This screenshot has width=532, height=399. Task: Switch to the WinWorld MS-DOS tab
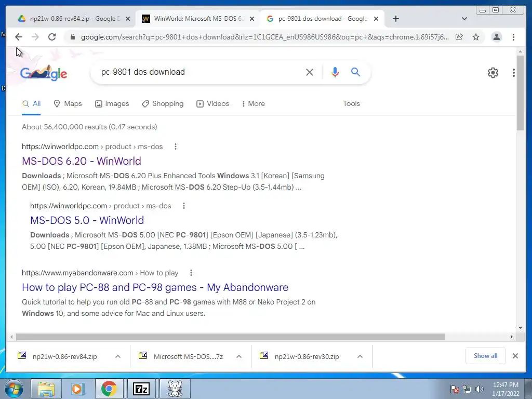pyautogui.click(x=198, y=19)
